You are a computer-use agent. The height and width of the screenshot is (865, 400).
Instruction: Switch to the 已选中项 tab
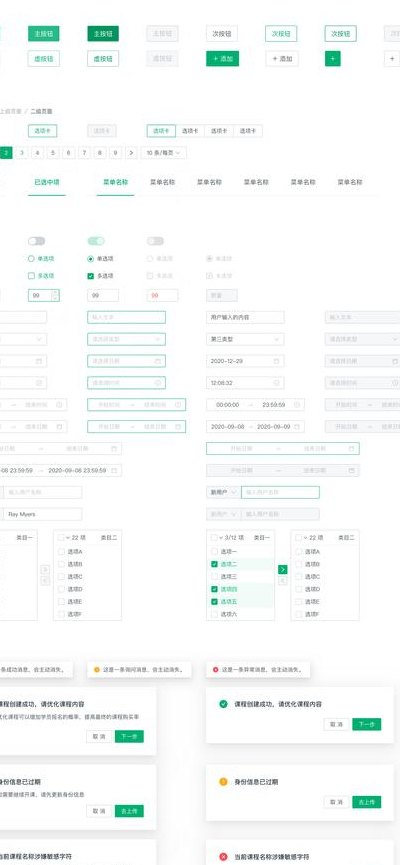tap(47, 182)
